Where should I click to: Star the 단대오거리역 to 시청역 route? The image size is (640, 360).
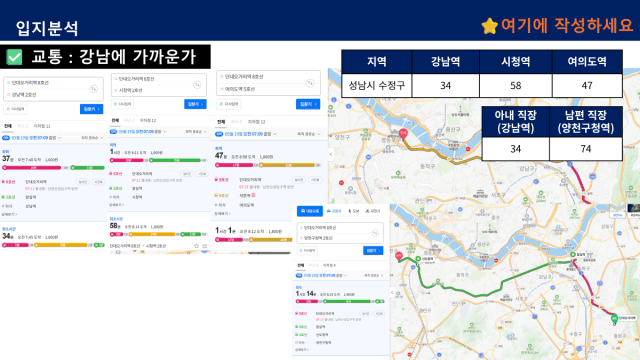point(196,246)
